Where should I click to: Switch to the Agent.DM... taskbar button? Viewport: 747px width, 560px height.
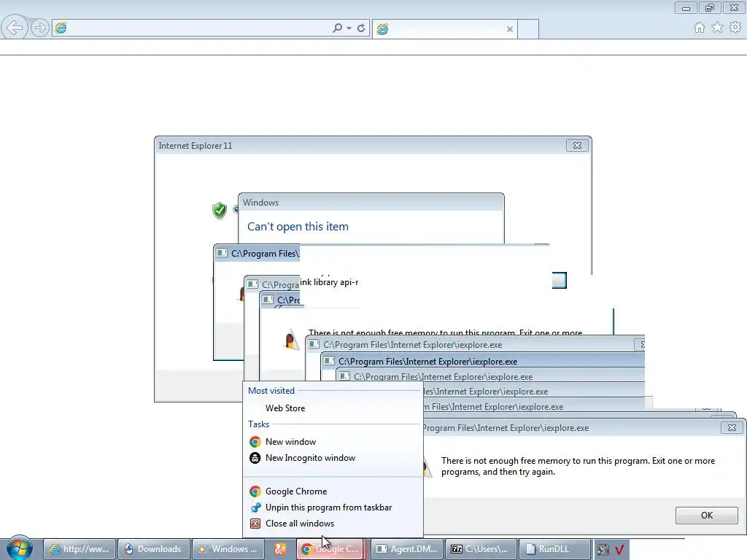tap(407, 549)
